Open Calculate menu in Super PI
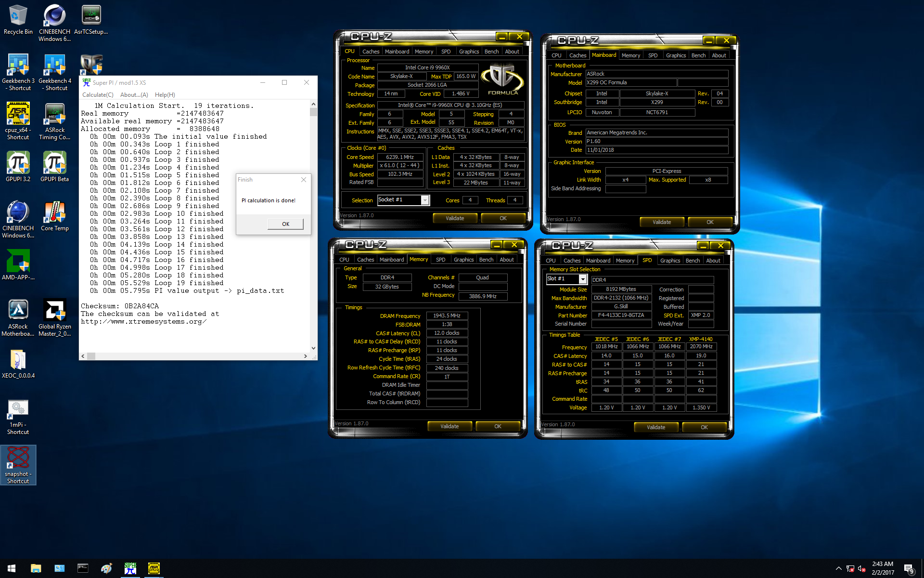Viewport: 924px width, 578px height. [x=98, y=95]
